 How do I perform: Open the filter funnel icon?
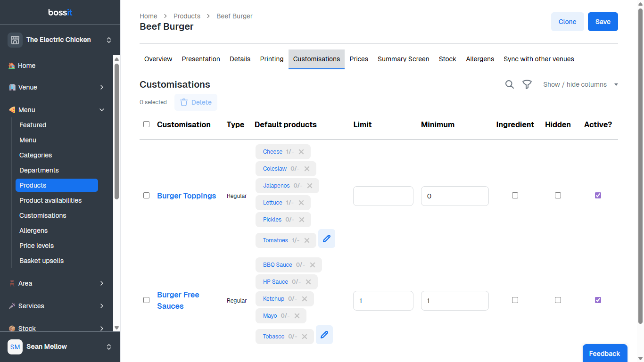point(527,84)
